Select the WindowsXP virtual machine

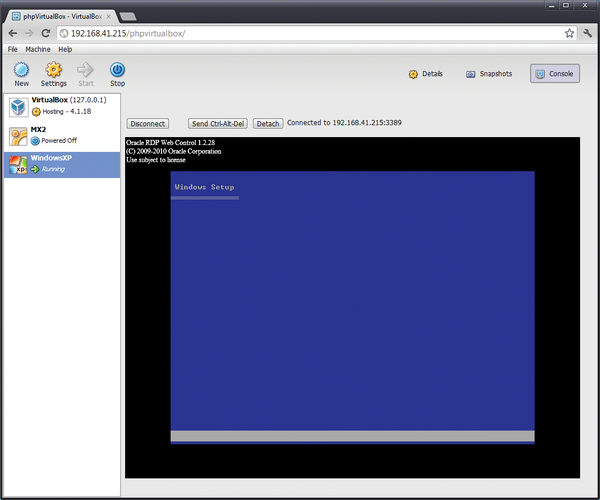coord(61,164)
